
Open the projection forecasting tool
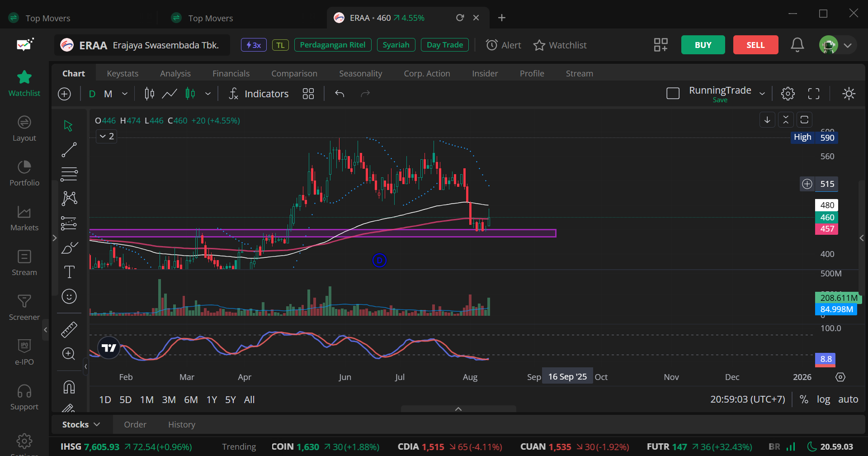tap(69, 223)
